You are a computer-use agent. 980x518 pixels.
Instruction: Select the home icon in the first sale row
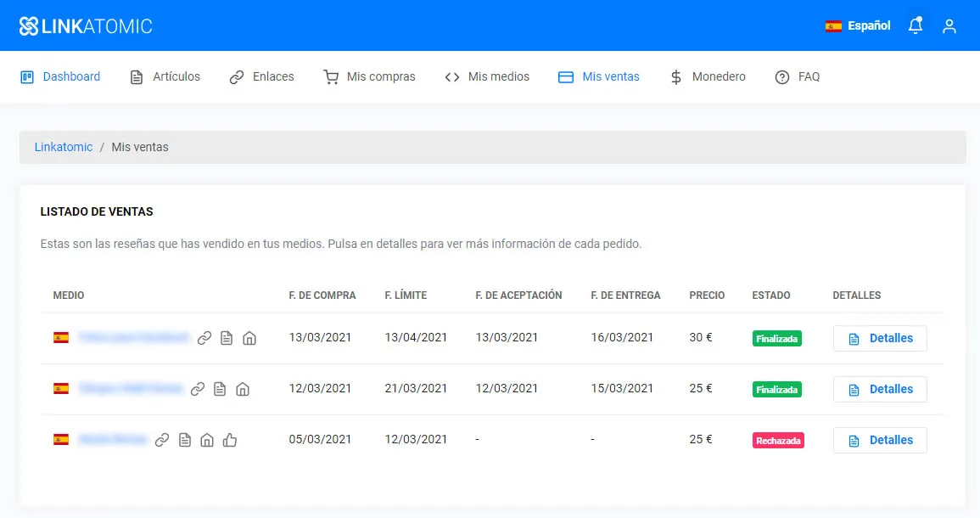point(249,337)
